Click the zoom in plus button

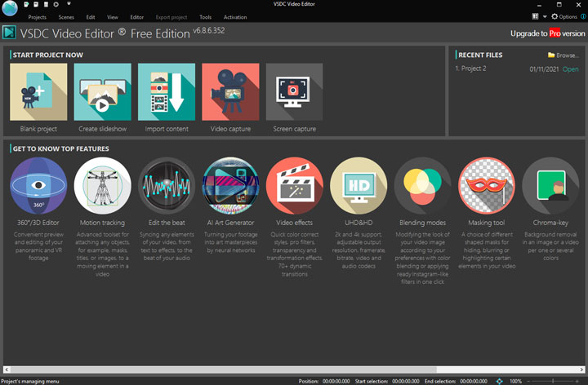click(577, 381)
